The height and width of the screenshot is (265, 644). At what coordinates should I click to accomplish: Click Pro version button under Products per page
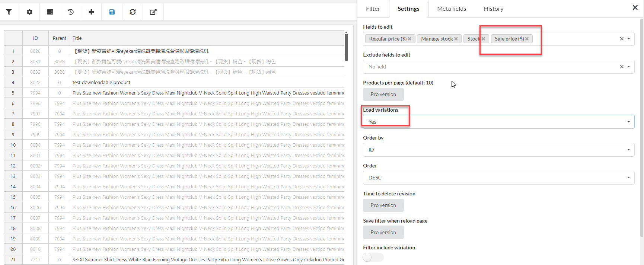click(x=383, y=94)
